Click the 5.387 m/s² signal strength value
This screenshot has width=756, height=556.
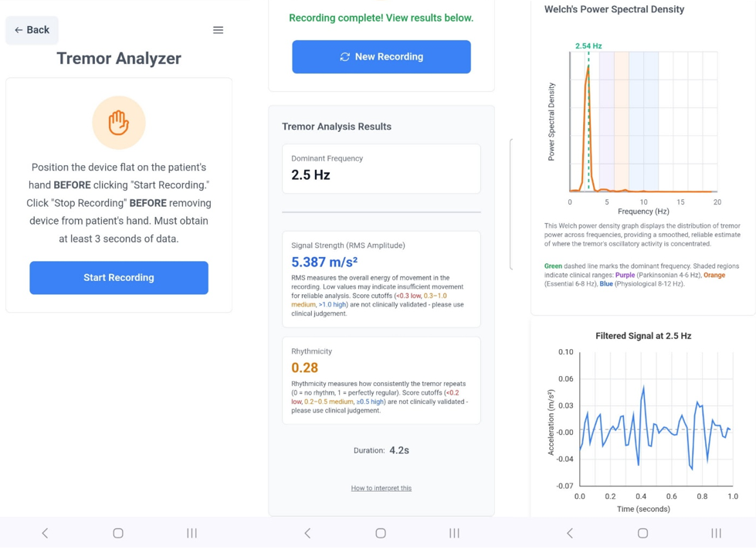324,262
